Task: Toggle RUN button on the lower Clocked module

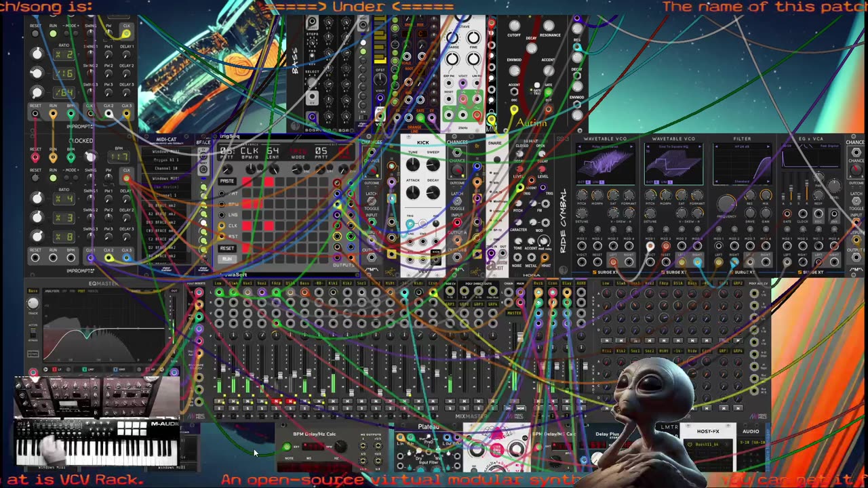Action: [53, 178]
